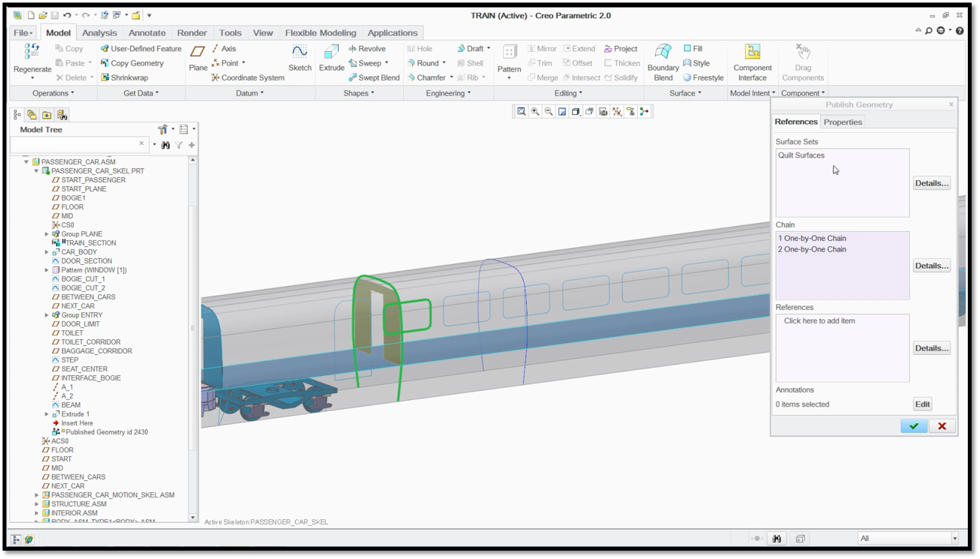Toggle annotation display in graphics toolbar

point(631,111)
